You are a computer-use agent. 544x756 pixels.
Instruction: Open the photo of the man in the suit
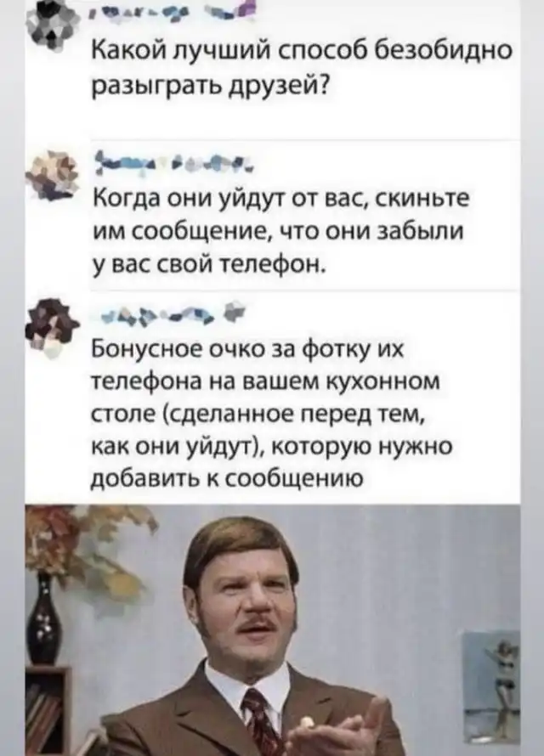[x=273, y=629]
